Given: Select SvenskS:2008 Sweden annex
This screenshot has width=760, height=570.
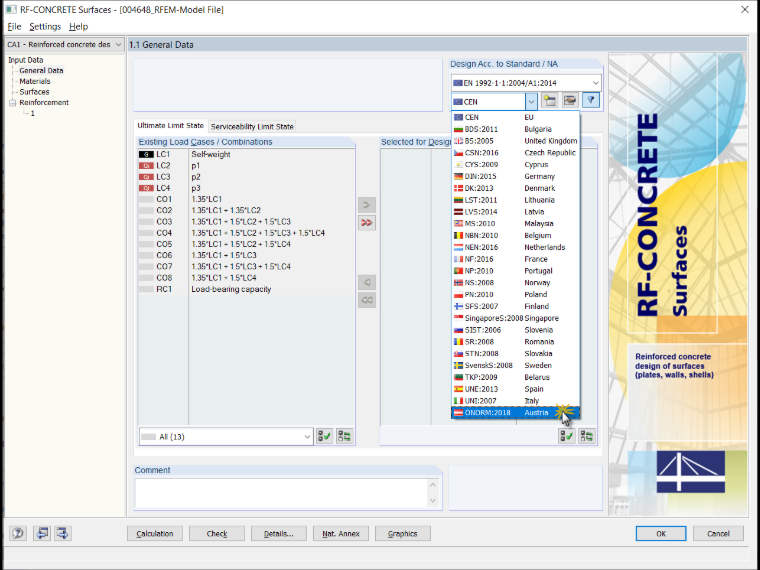Looking at the screenshot, I should click(x=515, y=365).
